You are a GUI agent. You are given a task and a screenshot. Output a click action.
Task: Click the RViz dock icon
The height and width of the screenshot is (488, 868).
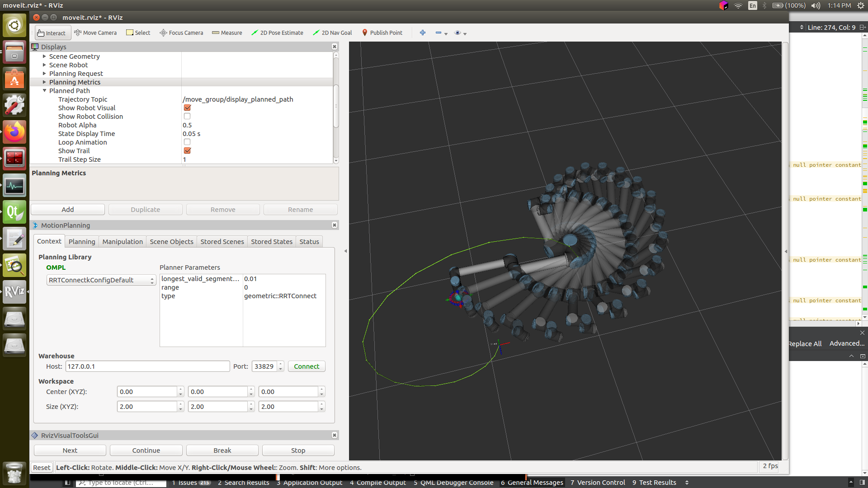[x=14, y=291]
